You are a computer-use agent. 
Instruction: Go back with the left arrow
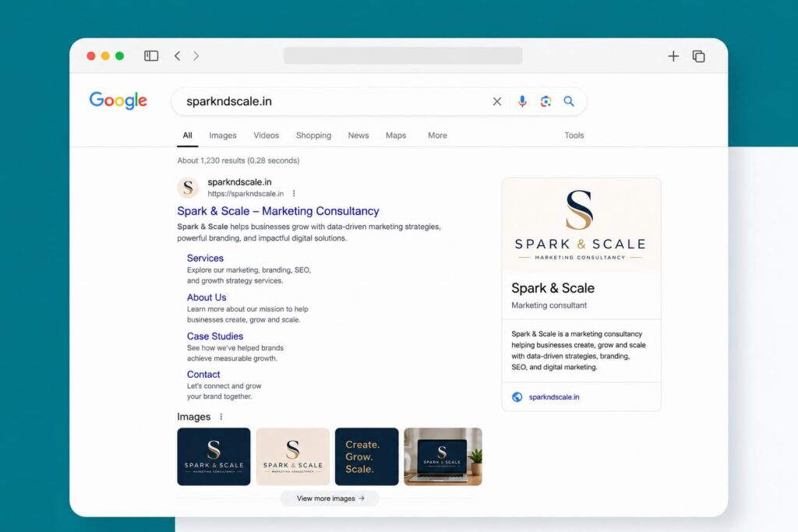(177, 56)
